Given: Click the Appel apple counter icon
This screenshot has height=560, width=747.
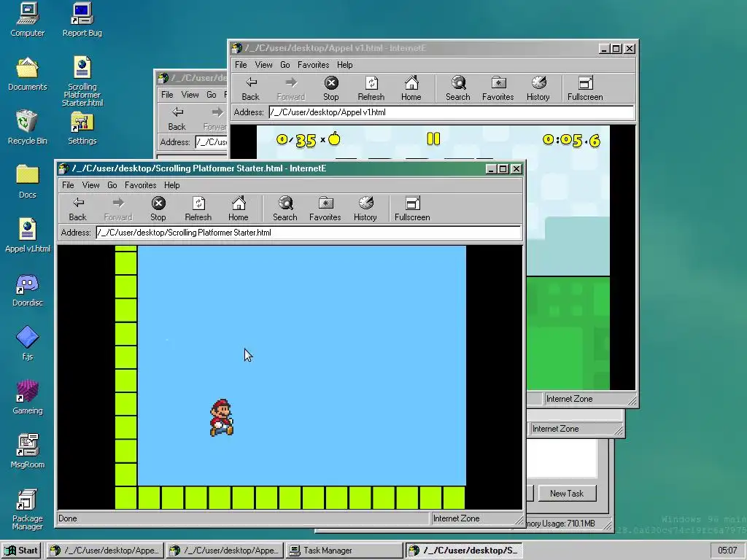Looking at the screenshot, I should coord(334,139).
